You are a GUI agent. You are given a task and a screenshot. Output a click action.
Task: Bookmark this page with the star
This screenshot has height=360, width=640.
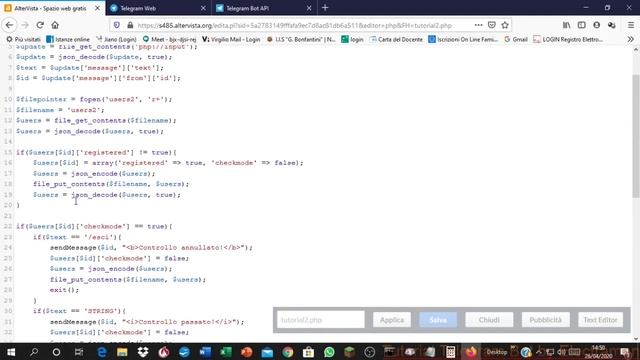[x=505, y=25]
